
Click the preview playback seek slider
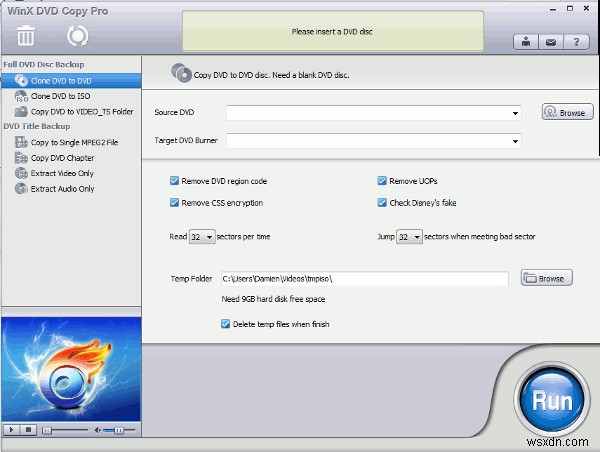(x=65, y=430)
